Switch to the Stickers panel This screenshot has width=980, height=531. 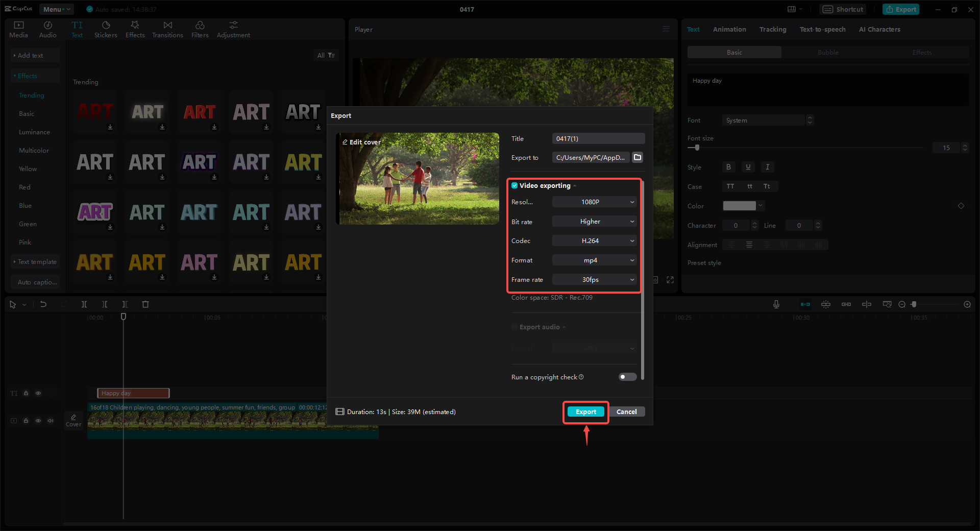[x=106, y=29]
